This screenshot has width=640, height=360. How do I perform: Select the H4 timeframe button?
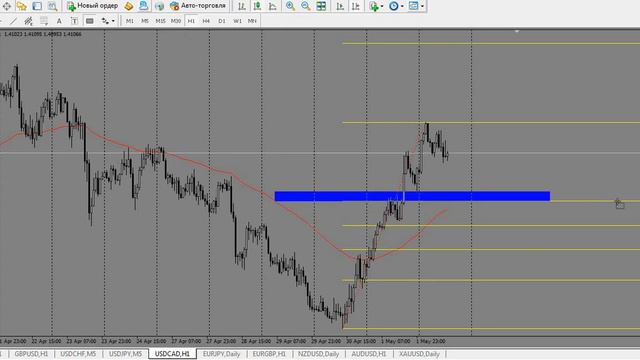click(x=206, y=21)
